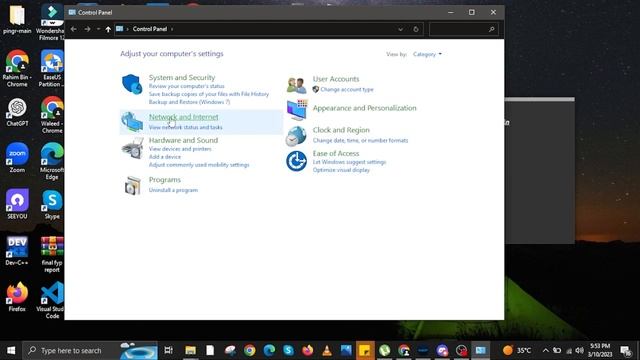Go up one level with up arrow
Screen dimensions: 640x360
pyautogui.click(x=108, y=29)
